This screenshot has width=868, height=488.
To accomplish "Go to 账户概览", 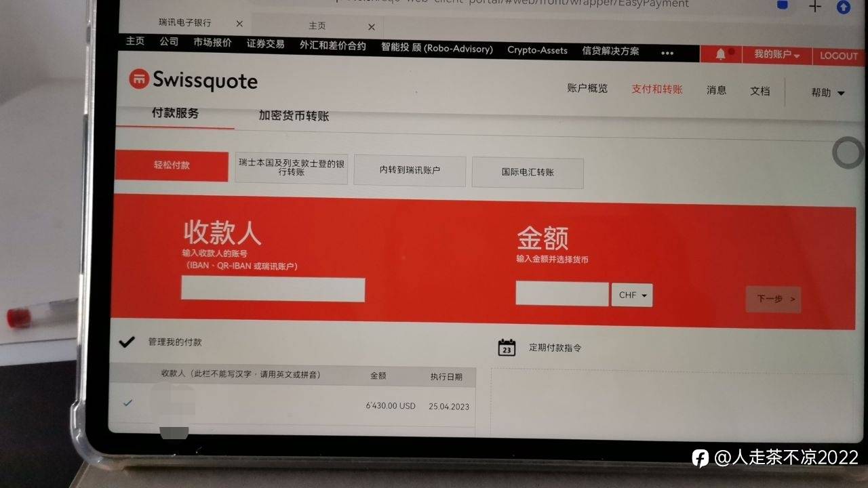I will coord(587,88).
